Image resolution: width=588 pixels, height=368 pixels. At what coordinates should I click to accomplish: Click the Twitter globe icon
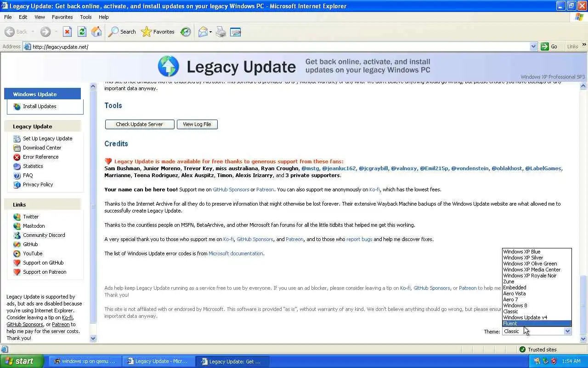[17, 217]
